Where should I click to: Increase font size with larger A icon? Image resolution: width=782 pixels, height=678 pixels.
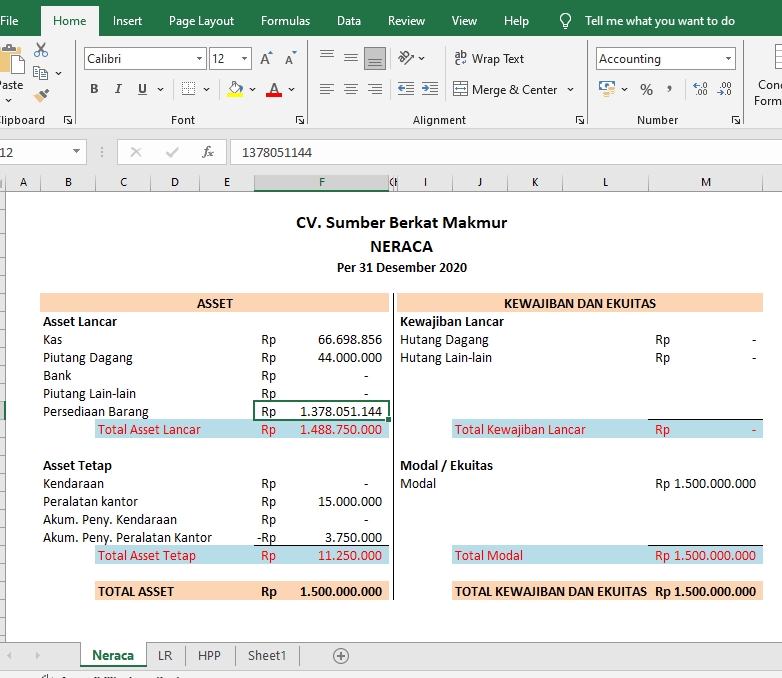pos(266,59)
